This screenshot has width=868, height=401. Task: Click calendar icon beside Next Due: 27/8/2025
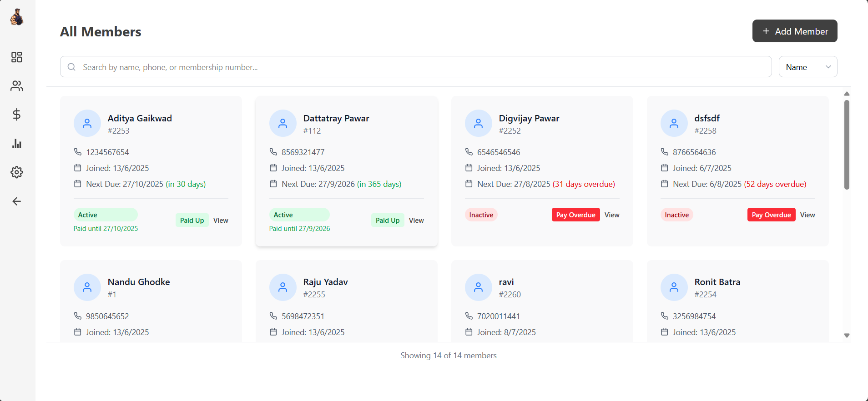pos(469,184)
